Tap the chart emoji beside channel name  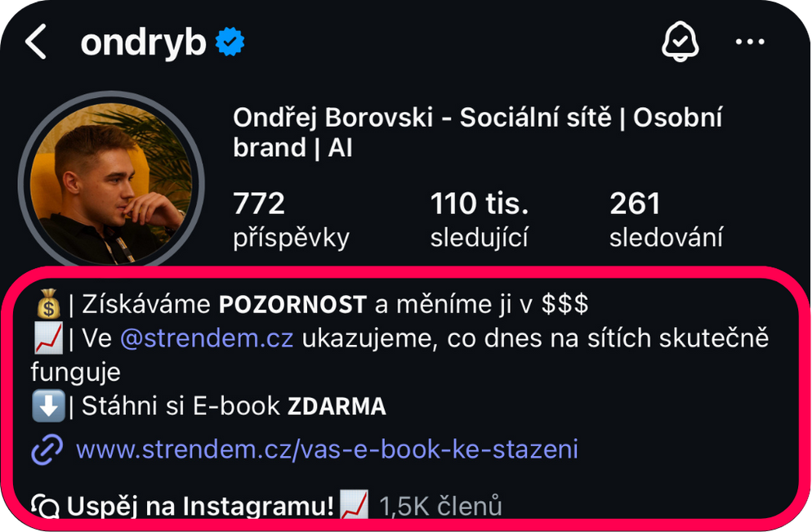(x=354, y=504)
